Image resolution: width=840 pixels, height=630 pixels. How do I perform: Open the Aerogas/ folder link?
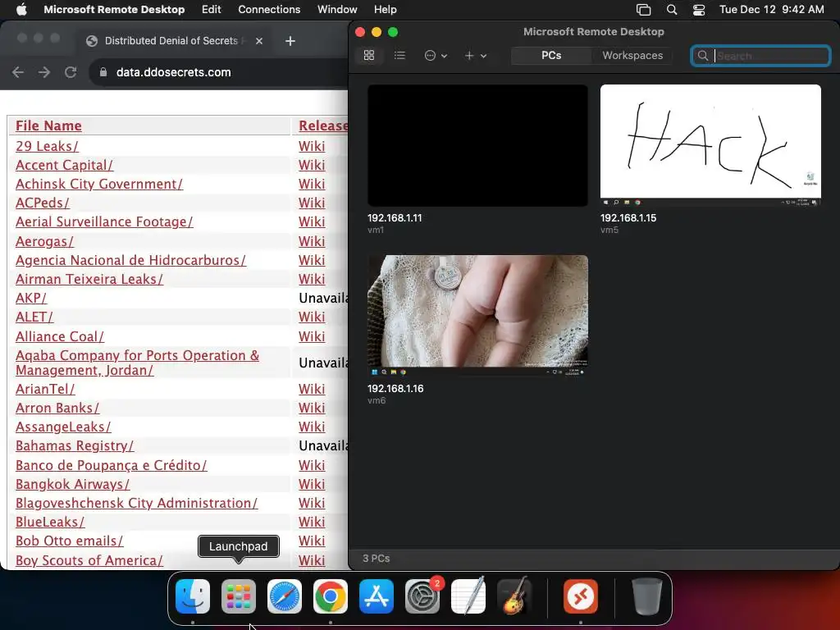tap(44, 241)
